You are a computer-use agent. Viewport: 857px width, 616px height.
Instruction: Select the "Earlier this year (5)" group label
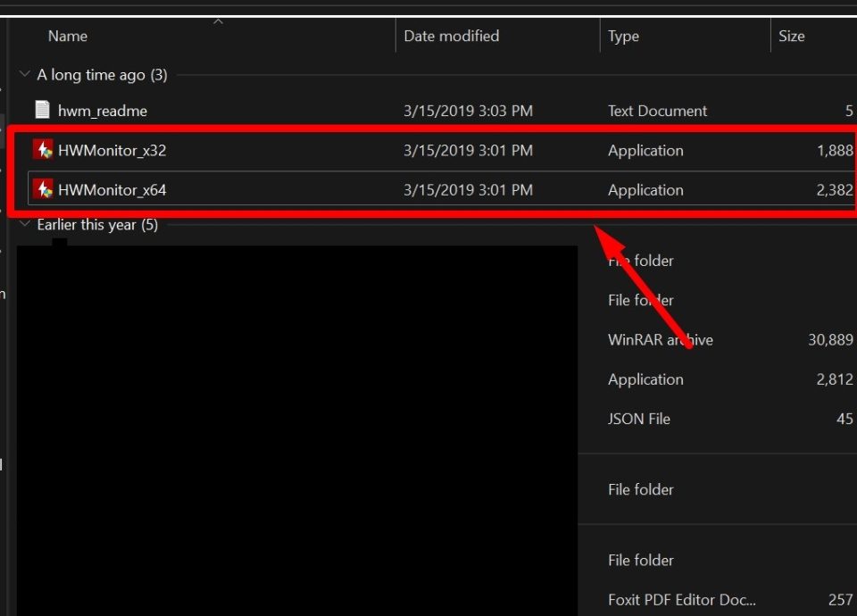pyautogui.click(x=97, y=225)
